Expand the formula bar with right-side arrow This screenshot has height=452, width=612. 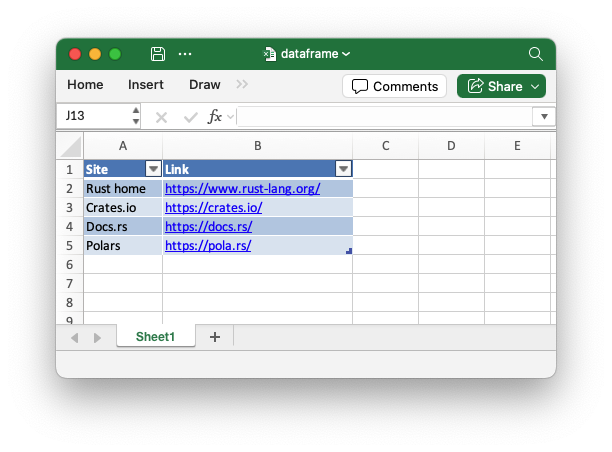pos(544,117)
